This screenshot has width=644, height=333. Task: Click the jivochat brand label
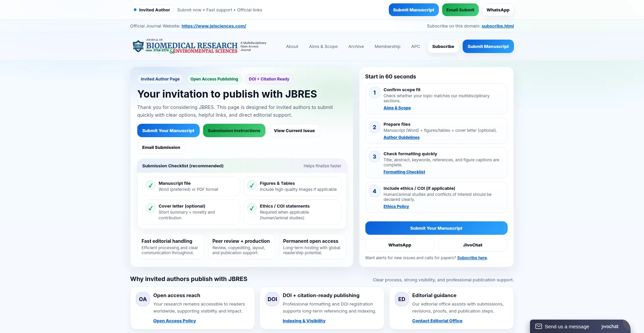coord(610,326)
